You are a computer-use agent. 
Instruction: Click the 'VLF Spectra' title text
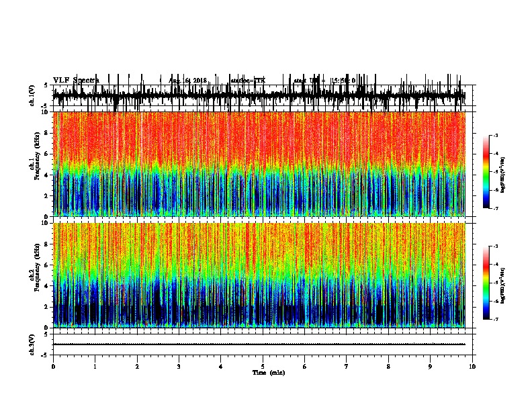point(76,81)
